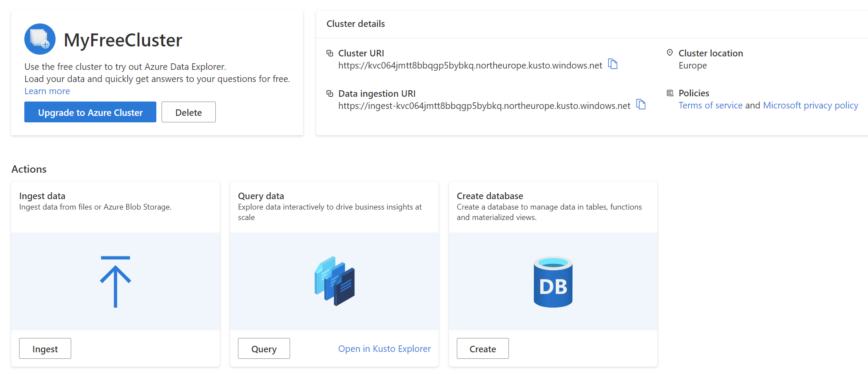Click the MyFreeCluster logo icon

point(40,39)
